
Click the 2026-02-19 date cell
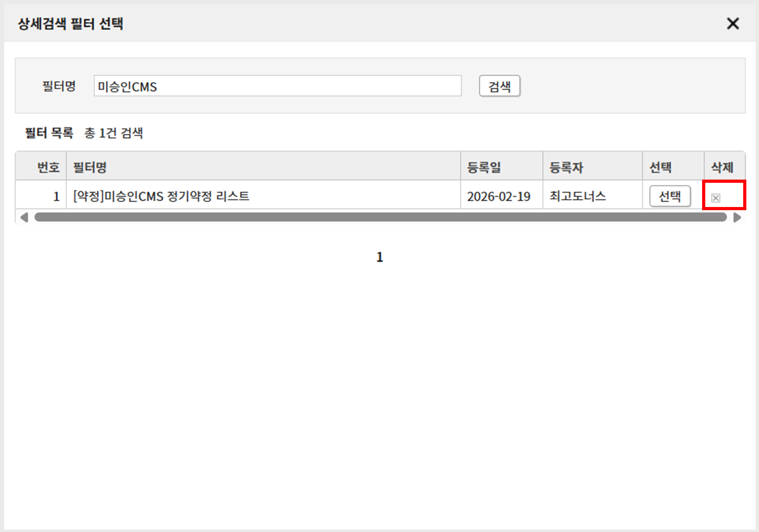point(498,196)
